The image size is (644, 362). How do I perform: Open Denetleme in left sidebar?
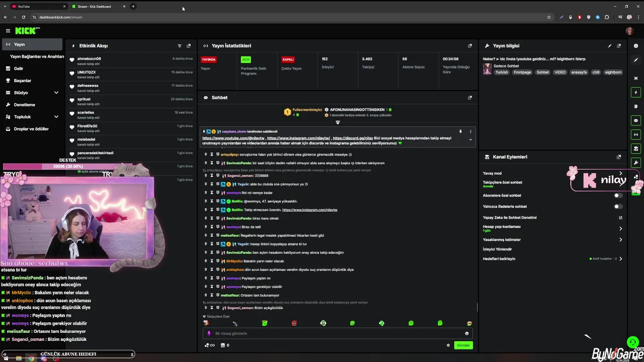click(x=25, y=105)
